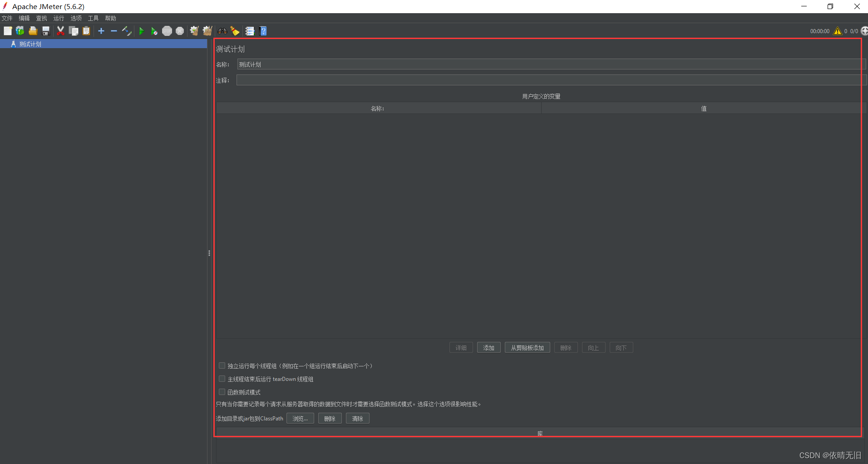Open the 查找 menu
Viewport: 868px width, 464px height.
(42, 18)
